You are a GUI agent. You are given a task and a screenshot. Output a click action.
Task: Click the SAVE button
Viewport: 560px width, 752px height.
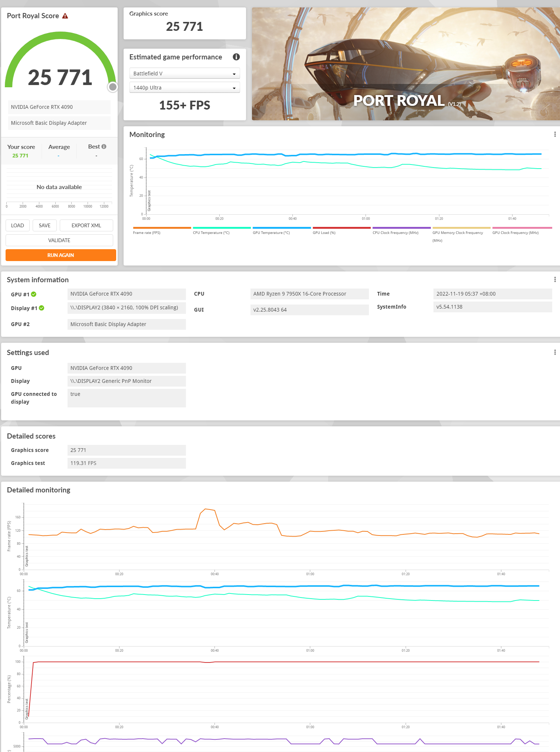tap(45, 225)
